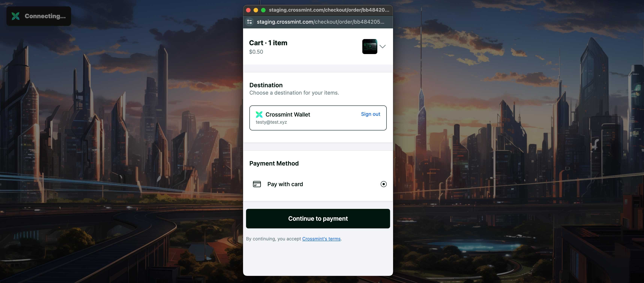
Task: Click the 'Connecting...' status text
Action: pos(45,16)
